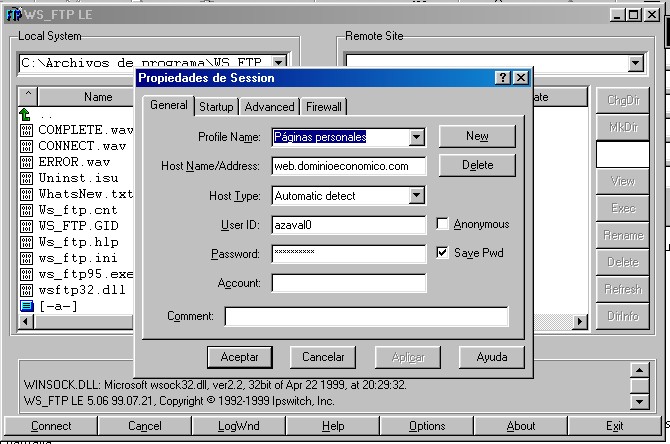This screenshot has width=670, height=444.
Task: Click the log window scroll down arrow
Action: click(639, 401)
